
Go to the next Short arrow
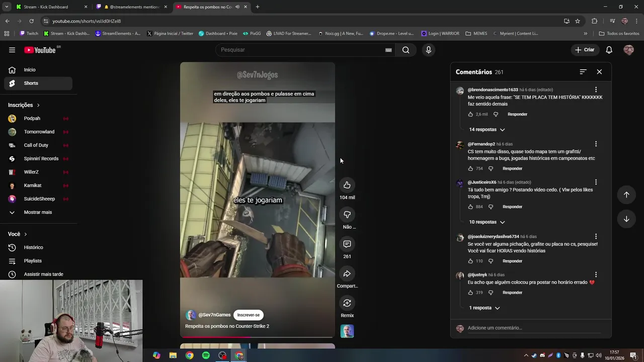(626, 219)
